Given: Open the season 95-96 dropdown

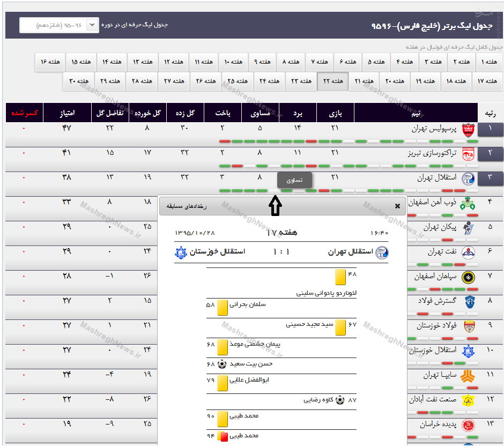Looking at the screenshot, I should pos(59,25).
